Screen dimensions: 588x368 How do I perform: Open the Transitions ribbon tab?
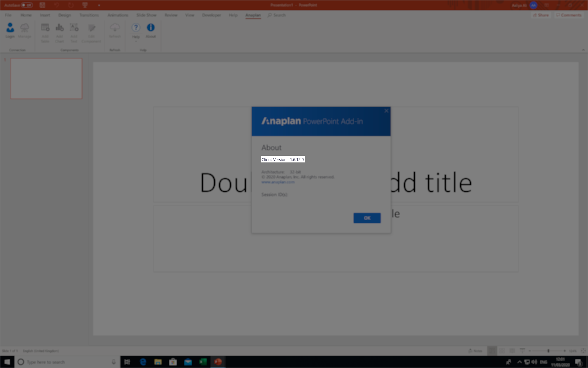[89, 15]
